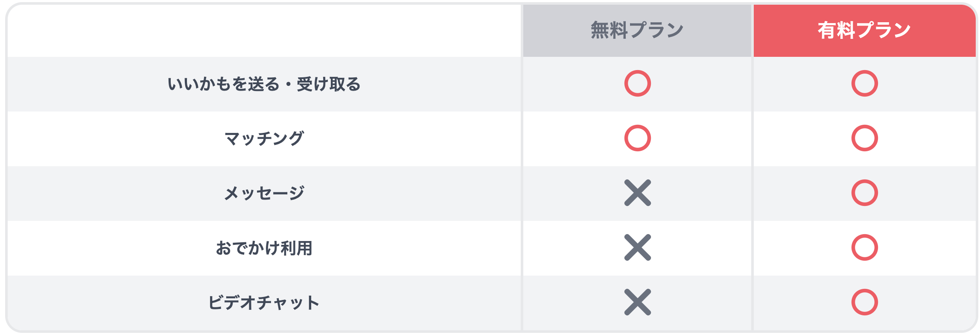Click the paid plan circle for ビデオチャット
The image size is (980, 335).
(864, 302)
